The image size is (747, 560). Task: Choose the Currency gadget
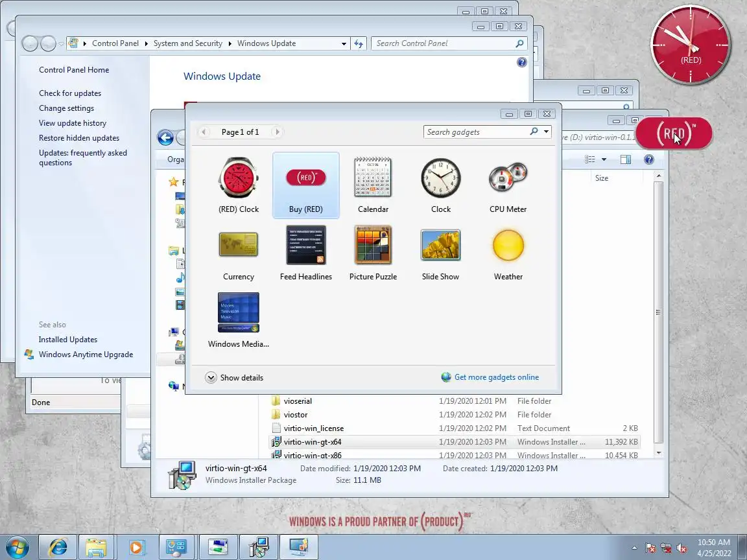[239, 253]
